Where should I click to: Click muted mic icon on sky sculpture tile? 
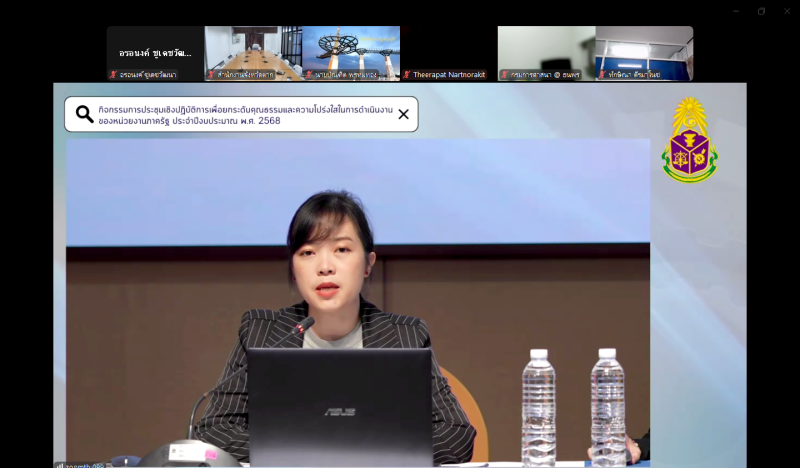pos(309,75)
